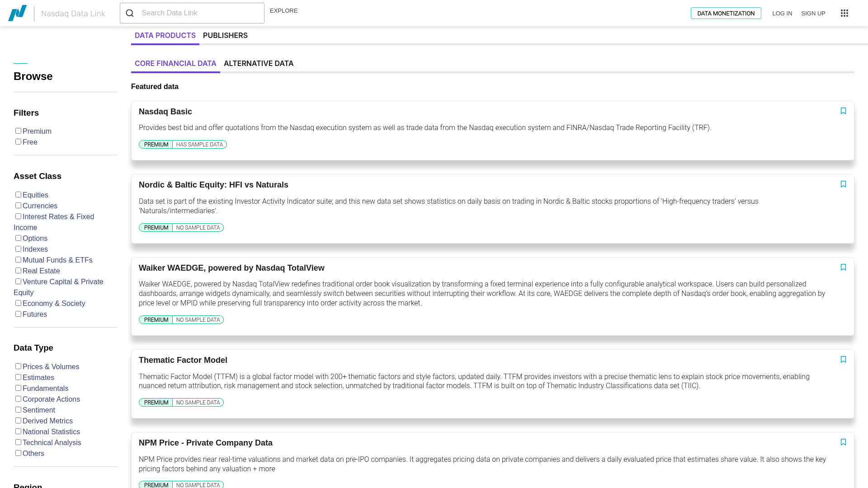Check the Currencies asset class

point(18,206)
